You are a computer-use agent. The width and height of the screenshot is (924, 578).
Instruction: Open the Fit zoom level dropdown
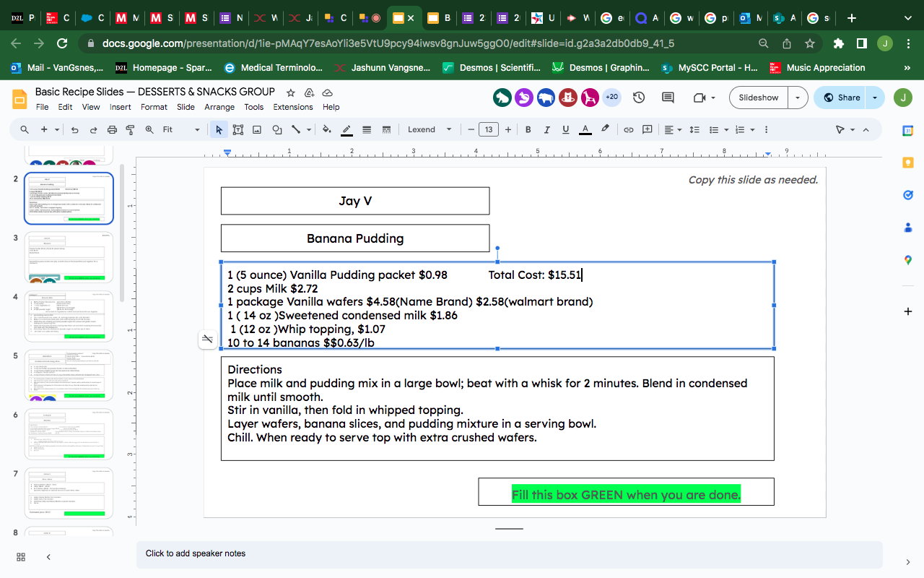(x=181, y=129)
